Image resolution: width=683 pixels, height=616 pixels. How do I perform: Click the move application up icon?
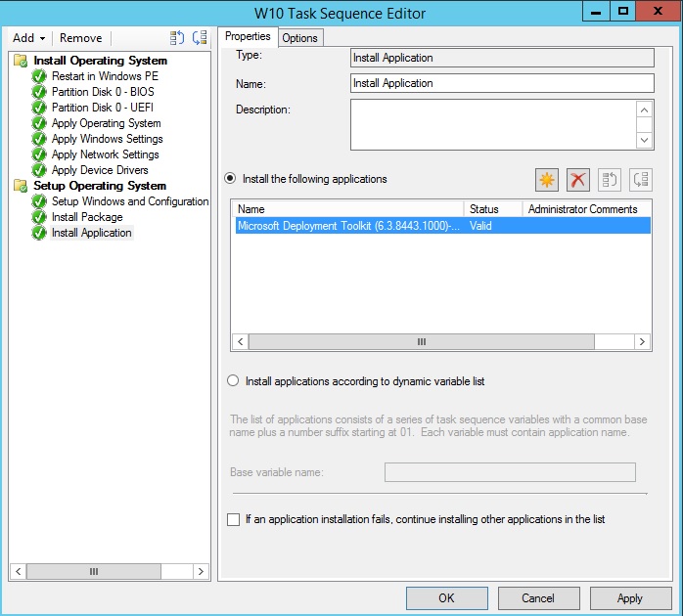tap(610, 179)
